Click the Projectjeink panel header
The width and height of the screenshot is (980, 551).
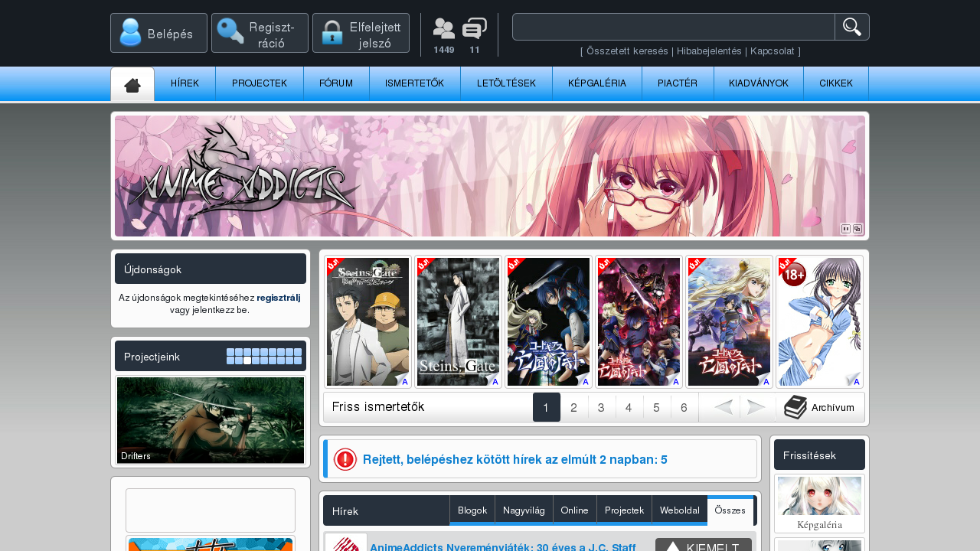[x=211, y=356]
